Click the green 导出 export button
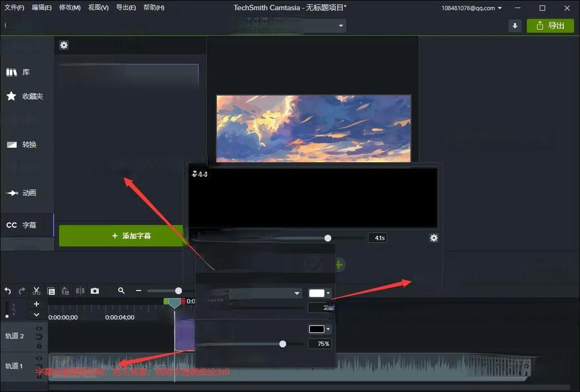Viewport: 580px width, 392px height. pos(550,26)
